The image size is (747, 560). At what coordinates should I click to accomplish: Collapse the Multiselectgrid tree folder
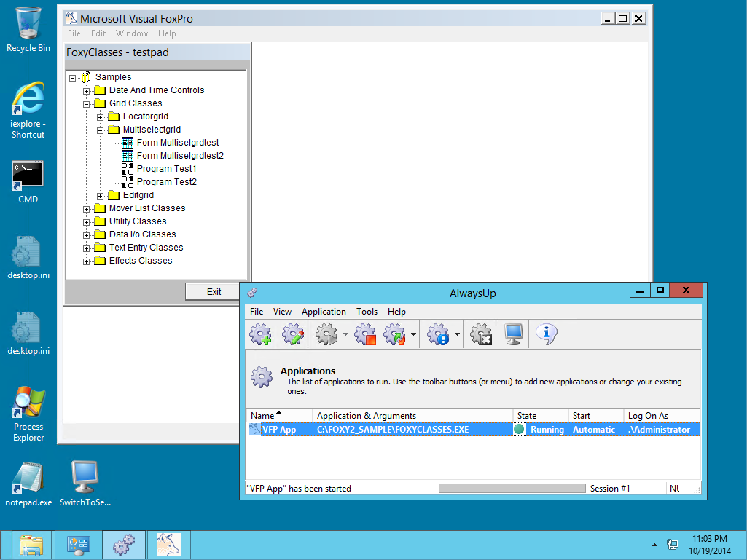click(x=101, y=130)
